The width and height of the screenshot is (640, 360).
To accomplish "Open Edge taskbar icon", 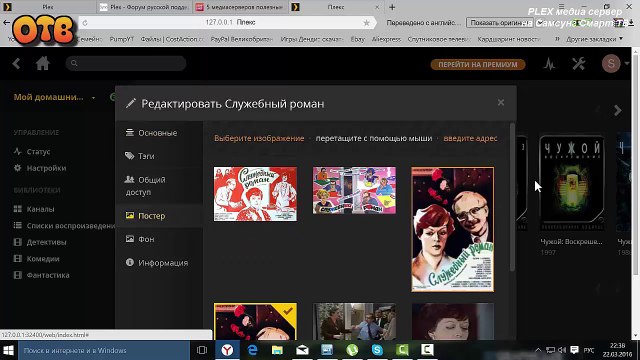I will [253, 350].
